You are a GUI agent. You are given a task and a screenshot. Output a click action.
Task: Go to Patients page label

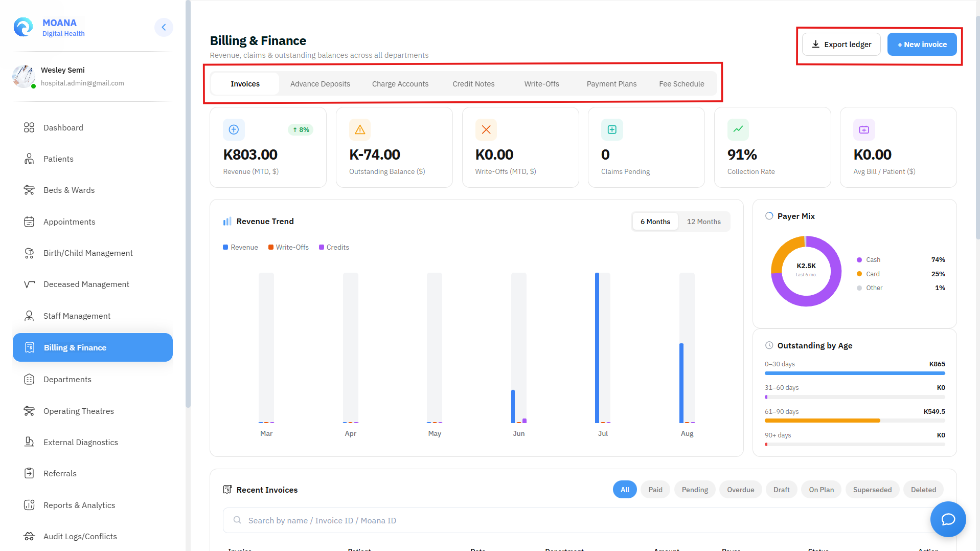coord(58,159)
